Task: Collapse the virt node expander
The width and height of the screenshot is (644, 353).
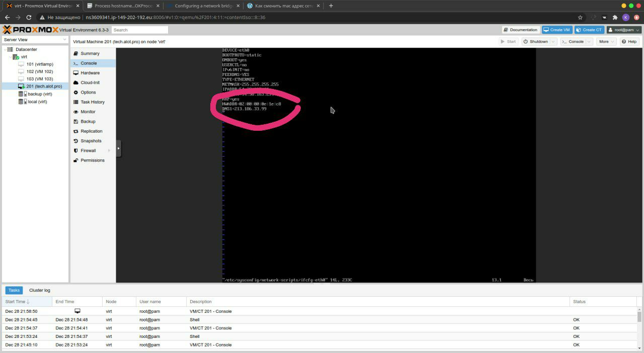Action: [11, 57]
